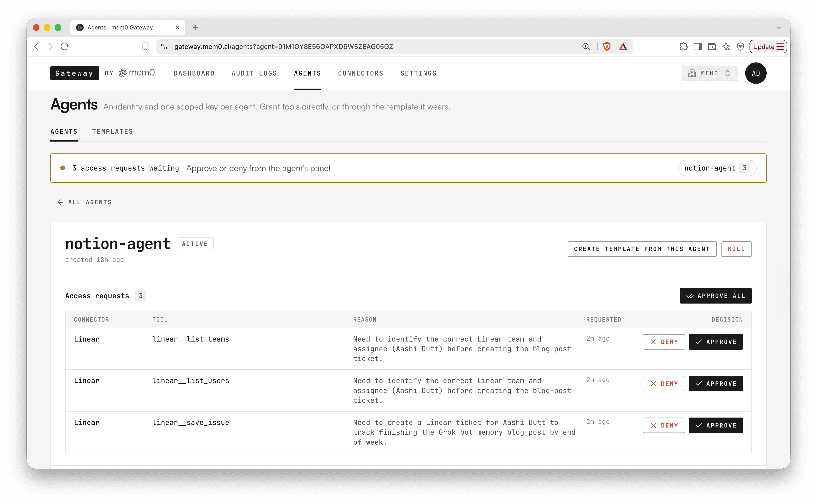
Task: Bookmark this page with the bookmark icon
Action: (145, 47)
